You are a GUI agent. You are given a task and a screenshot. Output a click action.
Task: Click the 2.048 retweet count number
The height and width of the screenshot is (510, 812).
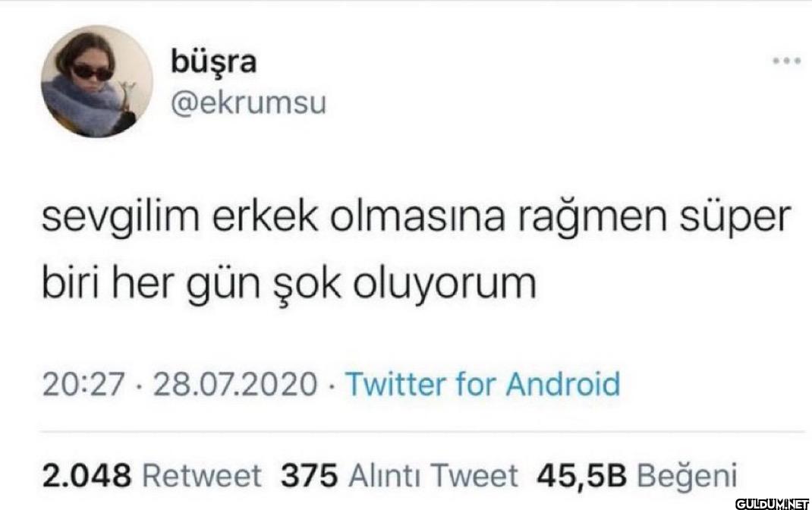coord(87,475)
